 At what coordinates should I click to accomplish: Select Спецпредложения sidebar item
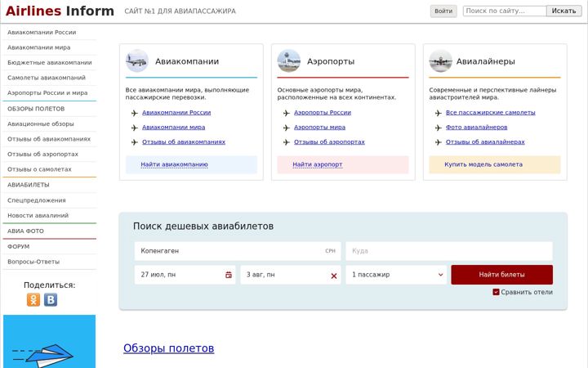[x=49, y=200]
